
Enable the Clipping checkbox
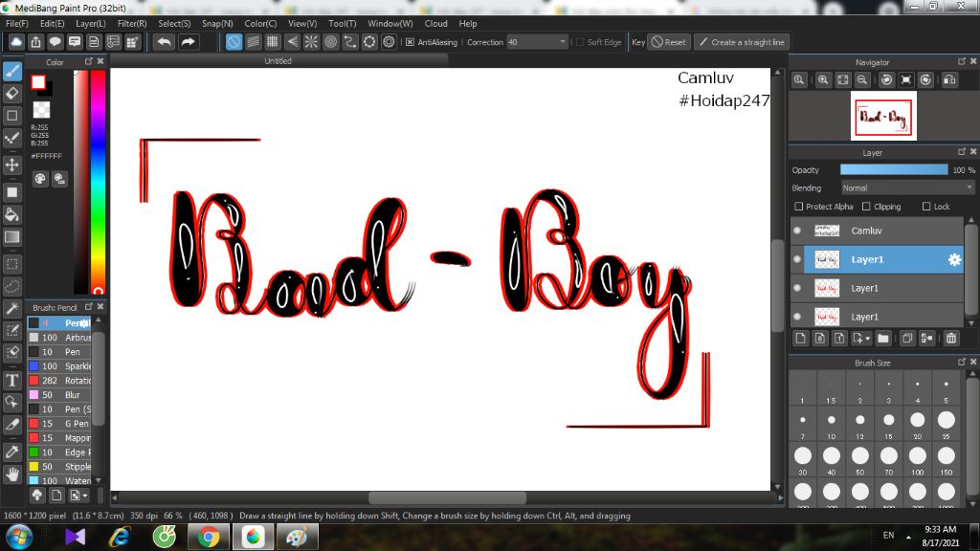pyautogui.click(x=866, y=207)
